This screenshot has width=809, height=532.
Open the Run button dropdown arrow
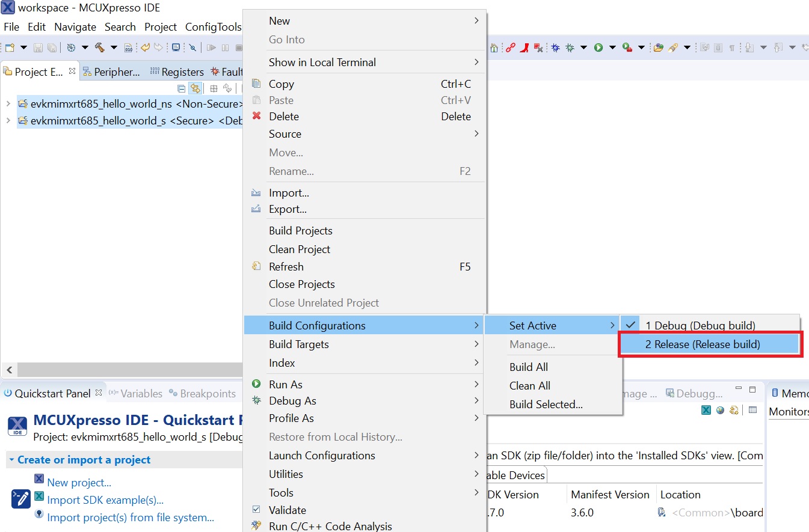point(612,47)
